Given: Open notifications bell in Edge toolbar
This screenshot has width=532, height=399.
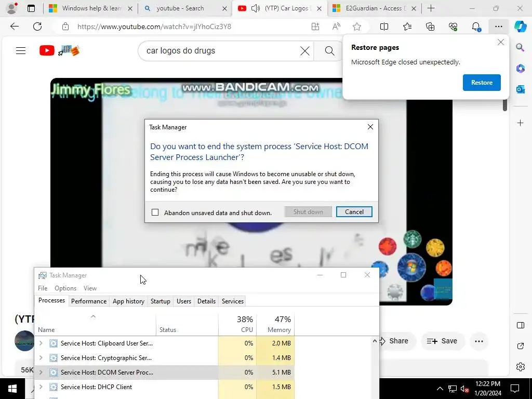Looking at the screenshot, I should (x=476, y=26).
